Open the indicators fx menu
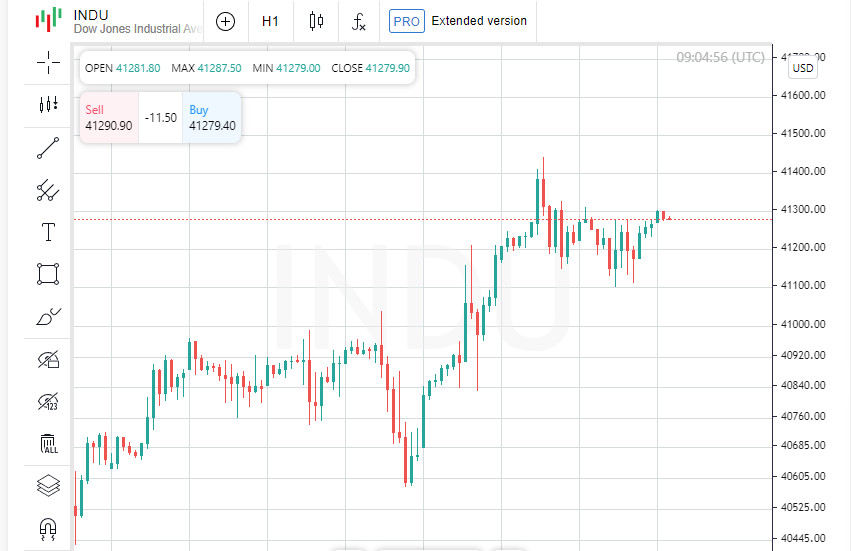 coord(358,22)
